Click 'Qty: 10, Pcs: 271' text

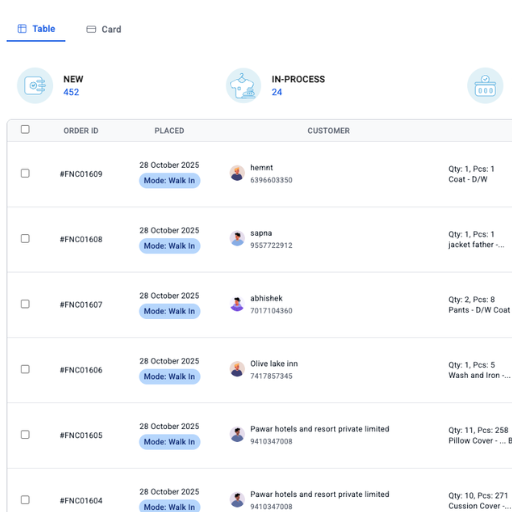(478, 496)
